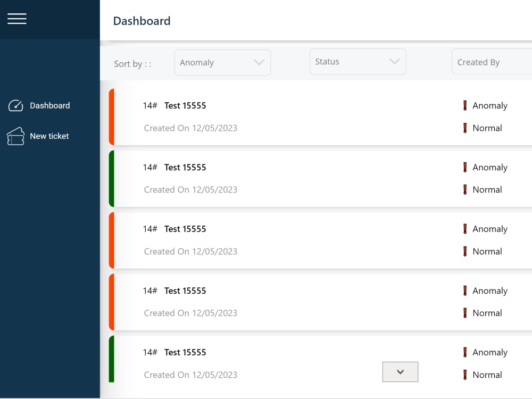Click the Normal exclamation icon in the third ticket

(465, 252)
